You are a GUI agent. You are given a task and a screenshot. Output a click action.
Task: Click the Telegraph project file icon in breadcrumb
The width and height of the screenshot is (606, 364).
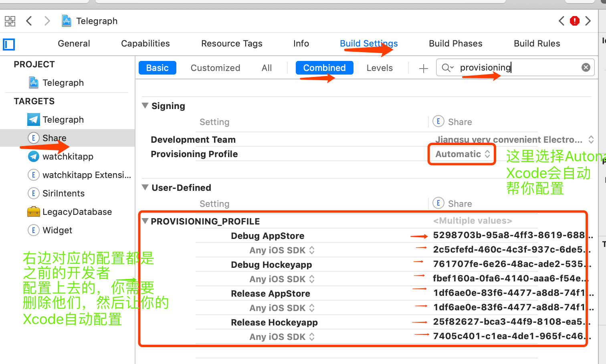[x=67, y=21]
